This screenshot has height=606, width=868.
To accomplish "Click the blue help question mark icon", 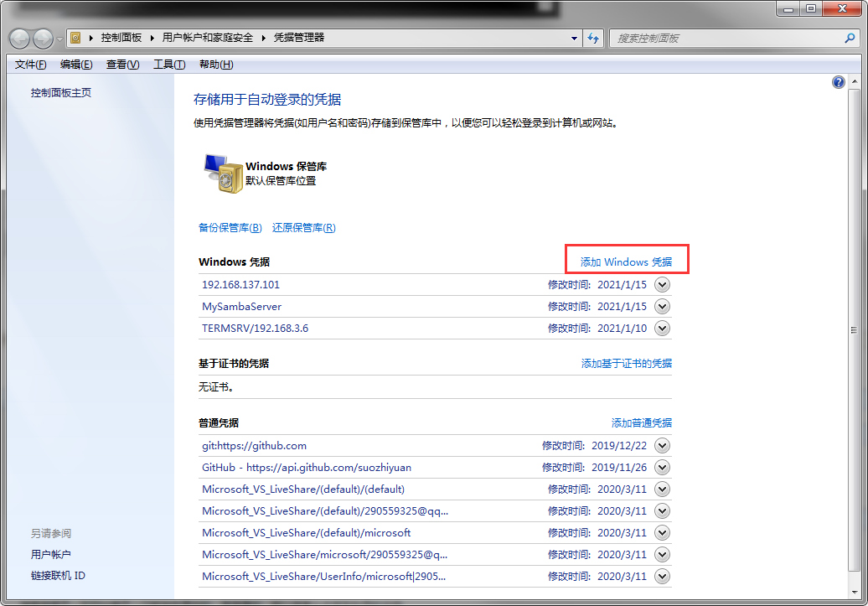I will point(838,82).
